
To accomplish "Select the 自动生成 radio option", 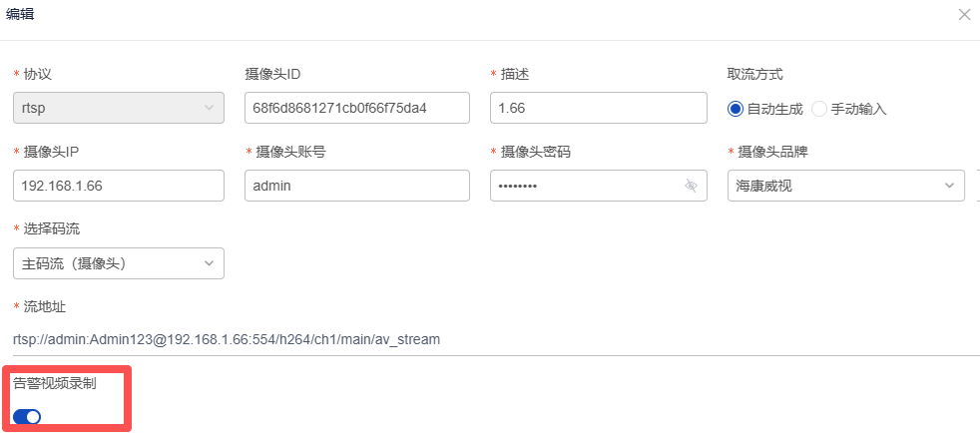I will point(736,109).
